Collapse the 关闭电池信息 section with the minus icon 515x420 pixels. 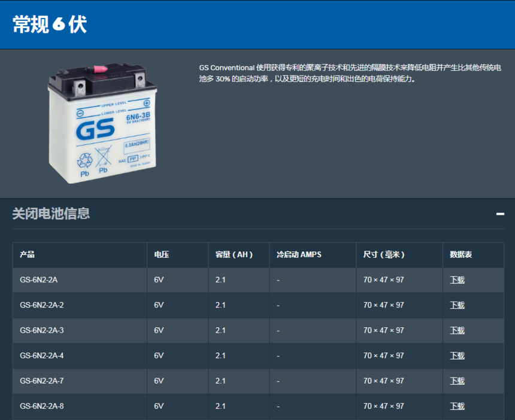500,214
